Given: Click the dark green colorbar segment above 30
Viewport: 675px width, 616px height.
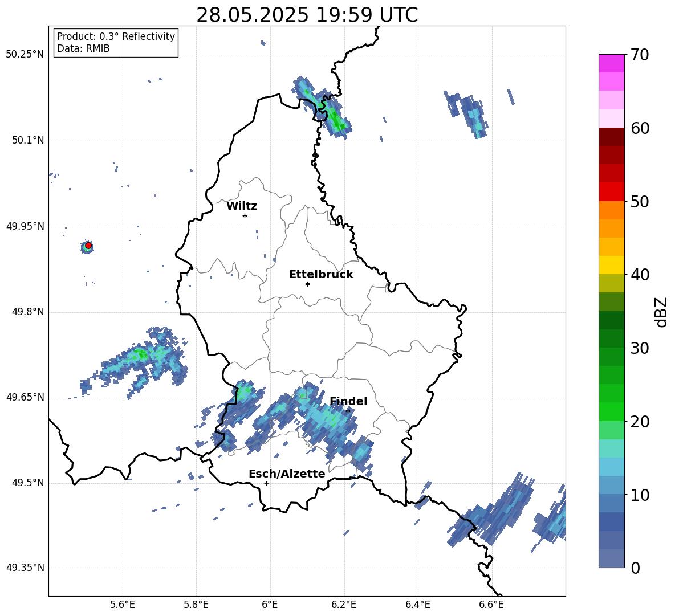Looking at the screenshot, I should [612, 338].
